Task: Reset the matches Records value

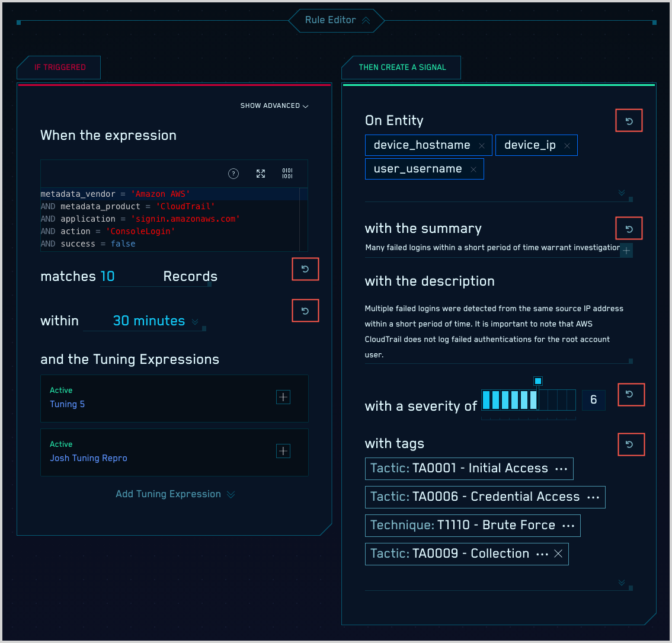Action: [305, 269]
